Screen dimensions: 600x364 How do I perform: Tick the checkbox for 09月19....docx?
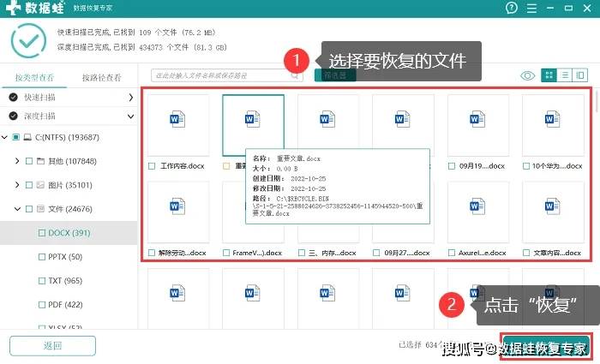452,166
